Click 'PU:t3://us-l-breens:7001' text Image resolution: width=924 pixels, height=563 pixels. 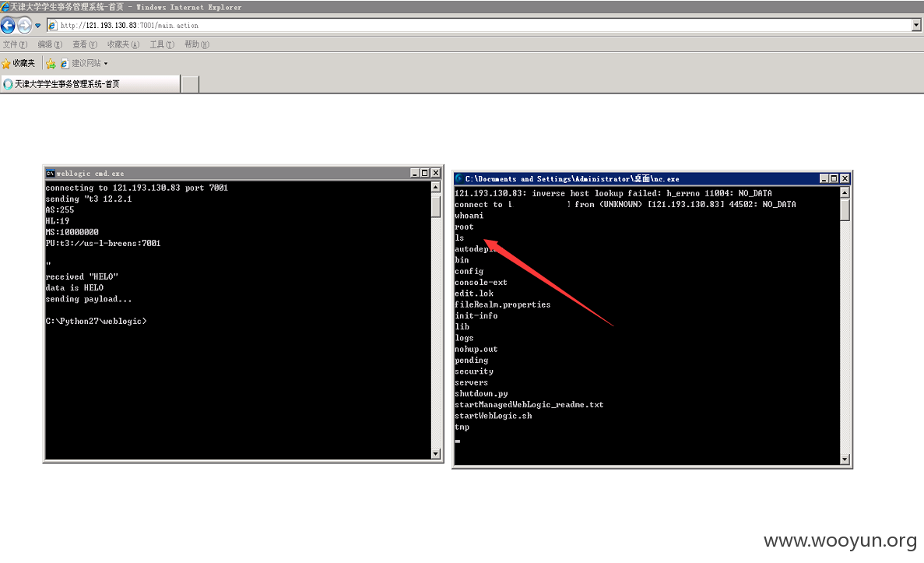(x=103, y=243)
